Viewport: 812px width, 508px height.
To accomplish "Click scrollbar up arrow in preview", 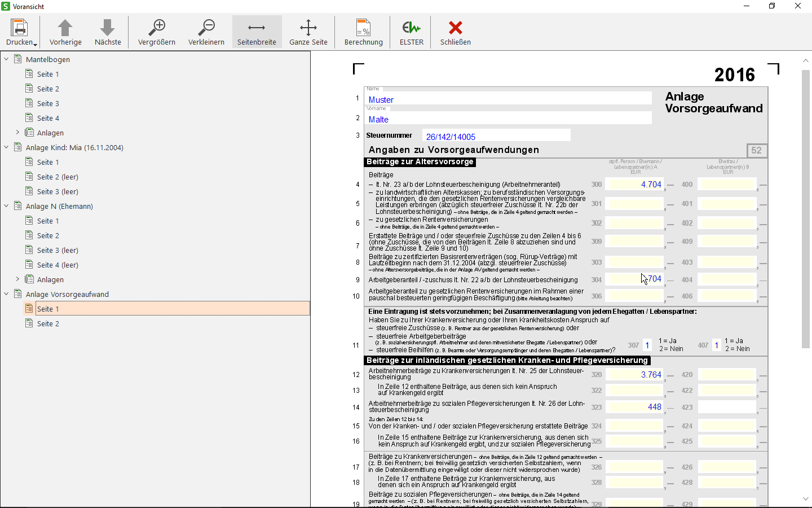I will point(805,60).
